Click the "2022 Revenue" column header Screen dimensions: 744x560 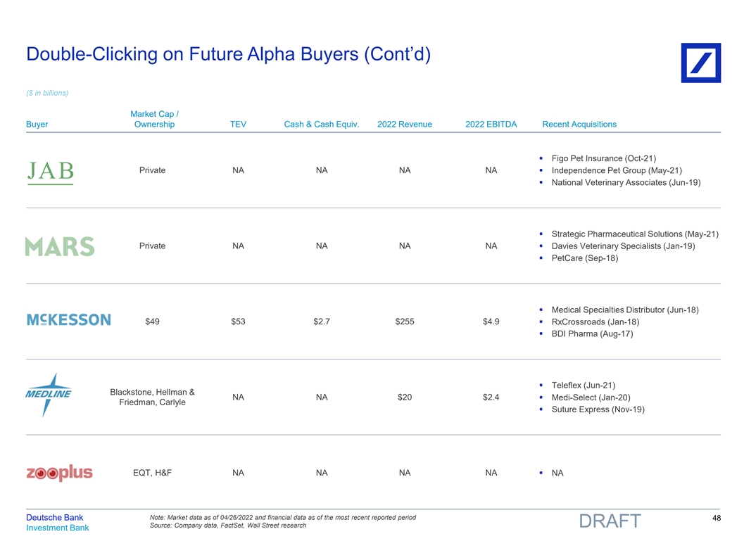click(405, 125)
